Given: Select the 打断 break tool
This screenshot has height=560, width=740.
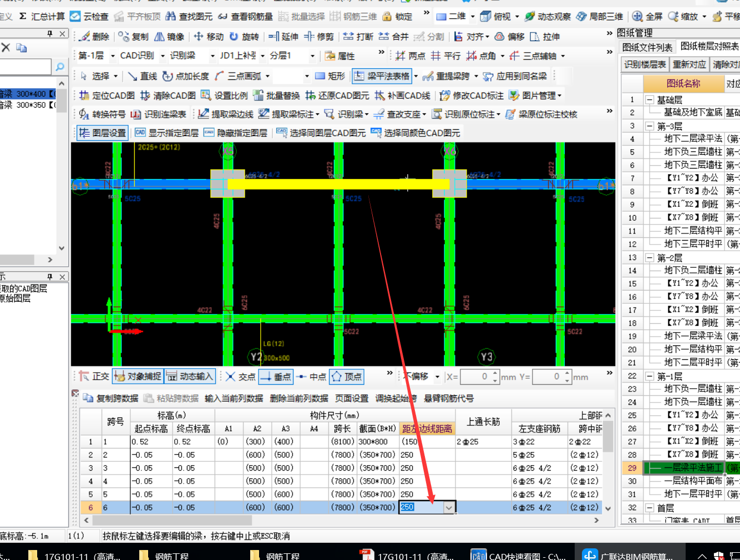Looking at the screenshot, I should 358,37.
